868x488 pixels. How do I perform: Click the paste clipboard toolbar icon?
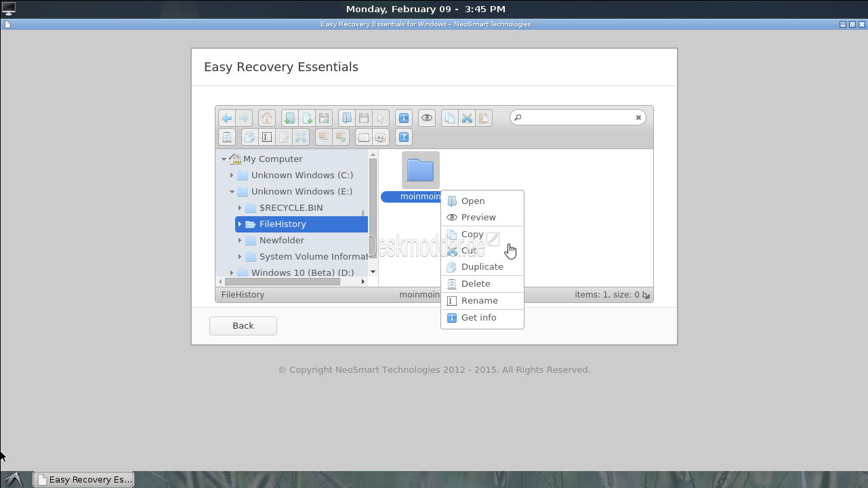coord(484,118)
